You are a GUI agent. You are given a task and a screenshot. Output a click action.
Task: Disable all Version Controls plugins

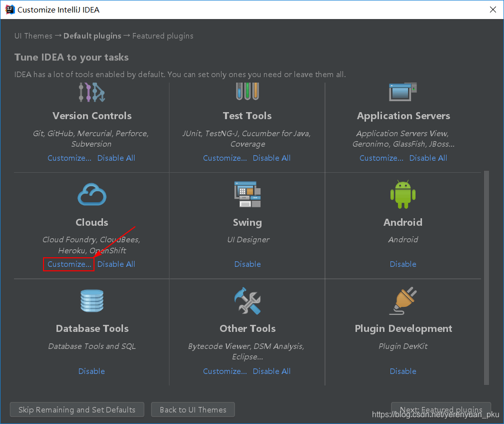click(116, 158)
